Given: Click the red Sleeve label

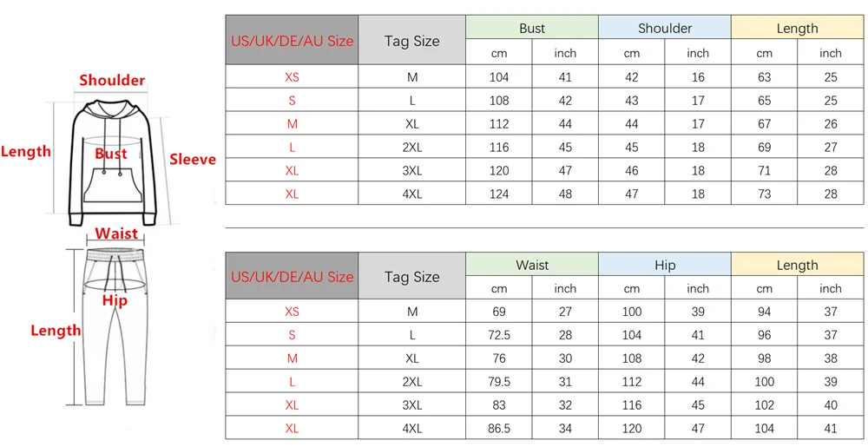Looking at the screenshot, I should (192, 159).
